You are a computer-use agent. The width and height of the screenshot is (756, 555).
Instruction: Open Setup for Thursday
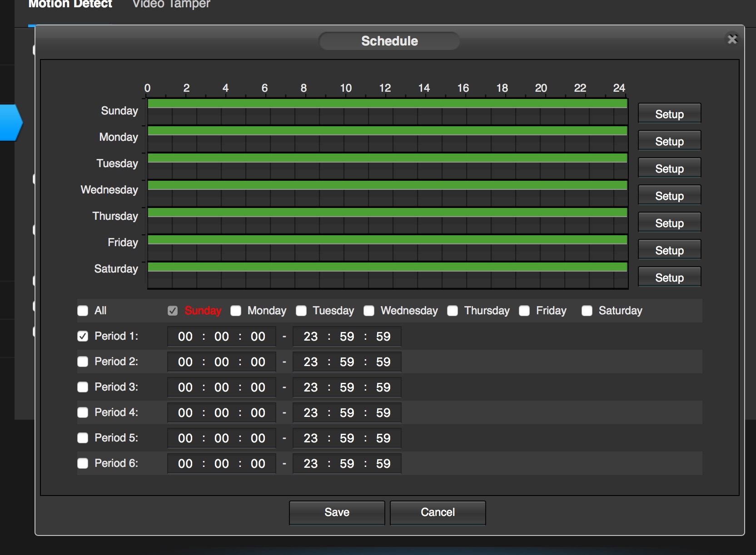(x=669, y=223)
